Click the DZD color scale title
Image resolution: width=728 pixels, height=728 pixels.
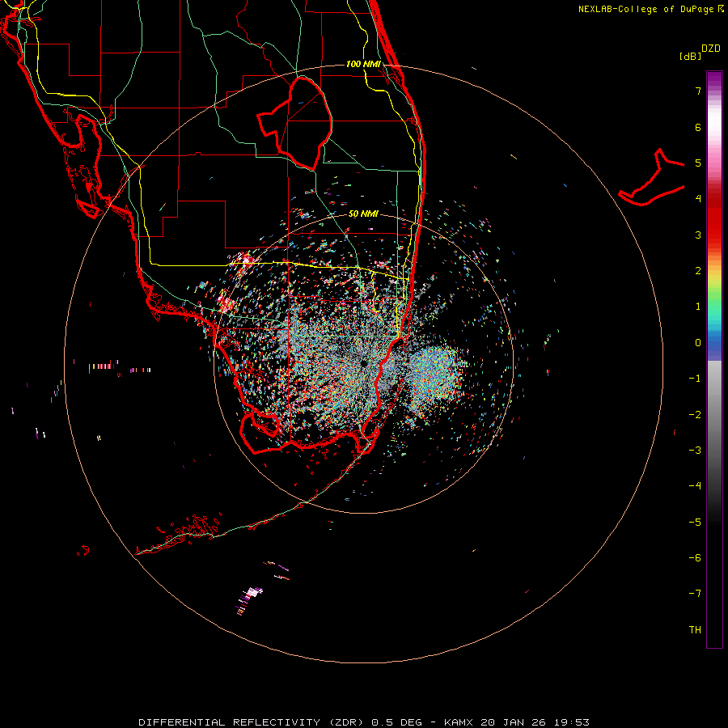pyautogui.click(x=711, y=49)
